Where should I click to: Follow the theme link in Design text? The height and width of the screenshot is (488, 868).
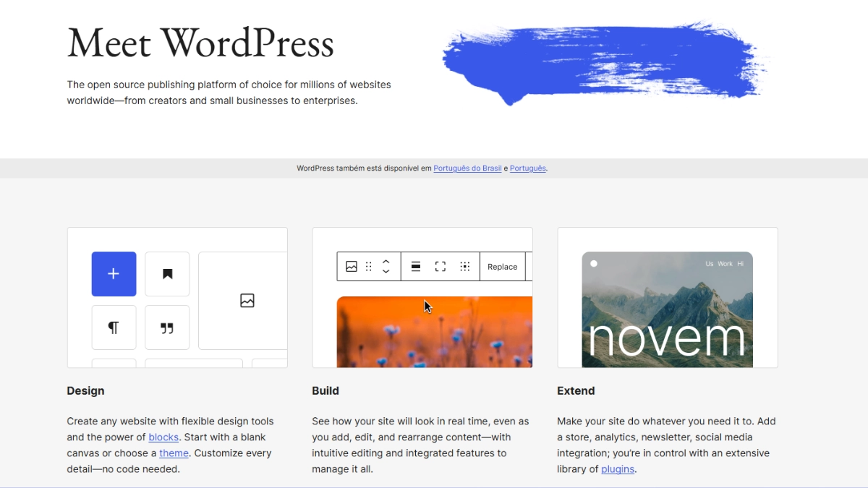click(x=174, y=453)
